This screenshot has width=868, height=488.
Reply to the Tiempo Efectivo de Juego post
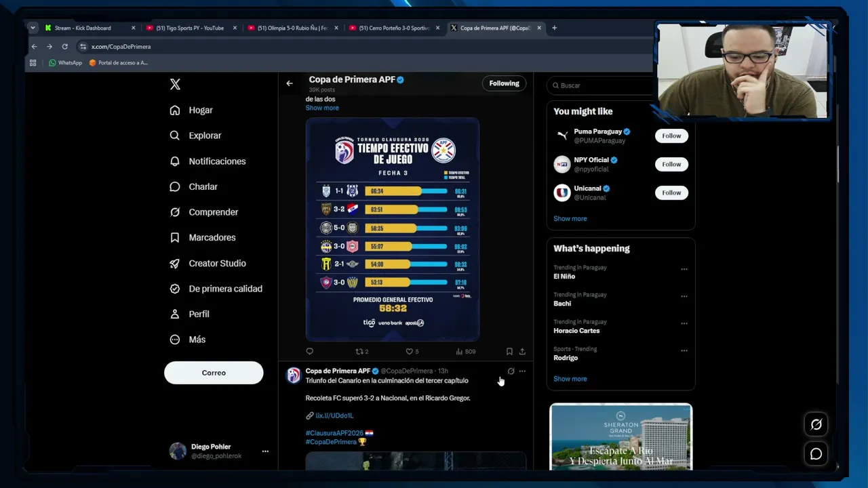310,351
